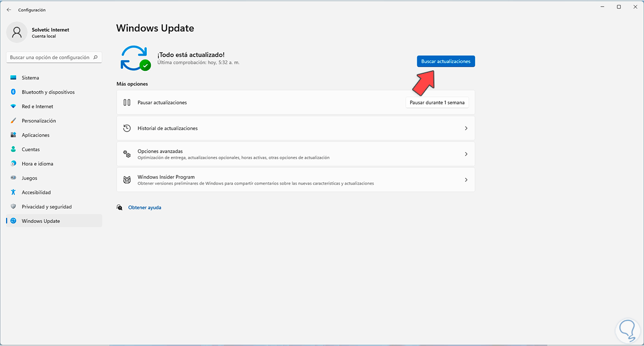Click the Opciones avanzadas gears icon
This screenshot has width=644, height=346.
127,154
